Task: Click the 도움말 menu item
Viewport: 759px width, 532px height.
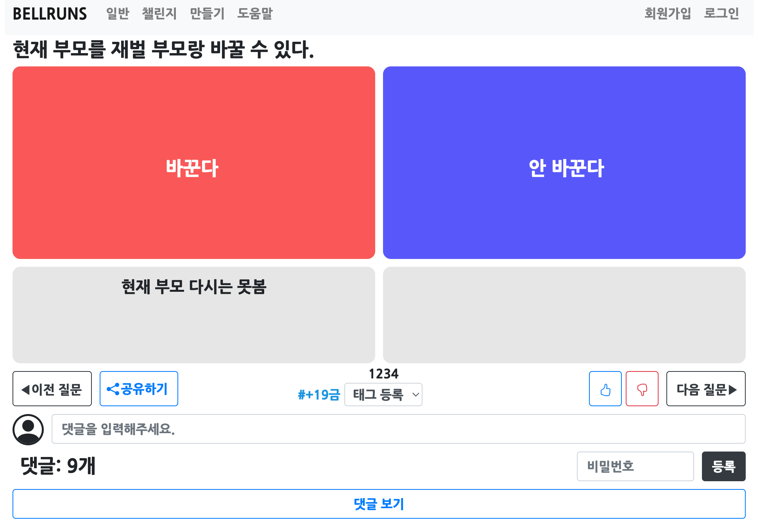Action: [x=255, y=14]
